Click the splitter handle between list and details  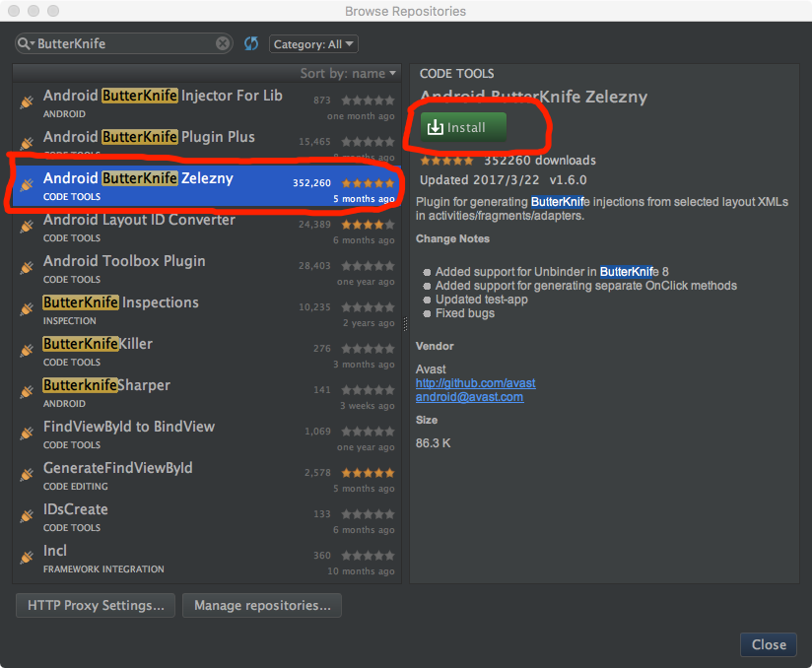pyautogui.click(x=405, y=324)
